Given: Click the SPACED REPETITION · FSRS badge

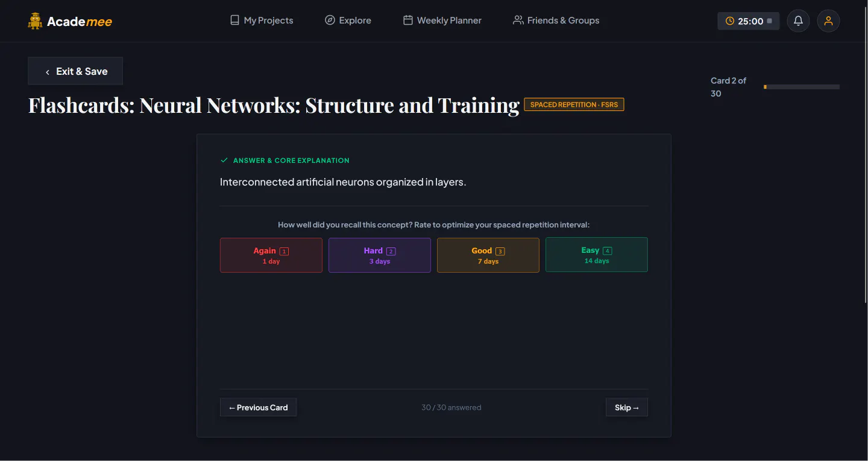Looking at the screenshot, I should tap(574, 104).
